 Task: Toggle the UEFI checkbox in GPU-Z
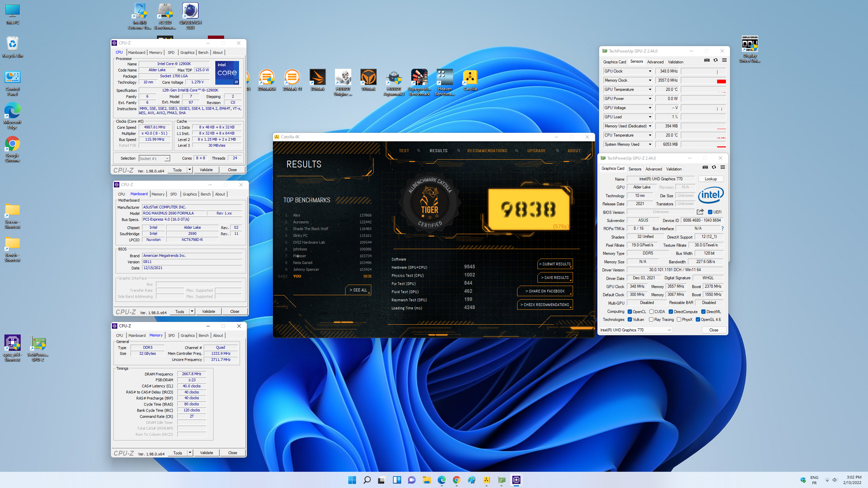pyautogui.click(x=710, y=212)
